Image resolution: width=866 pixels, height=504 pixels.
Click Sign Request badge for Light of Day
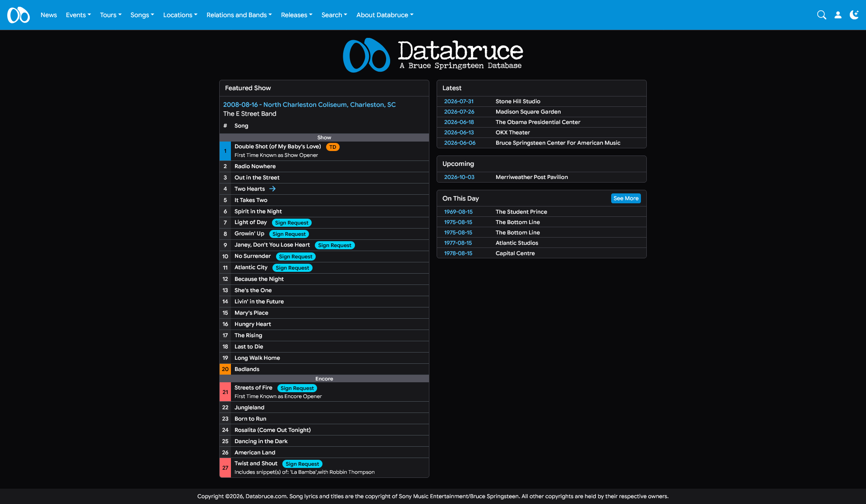coord(292,223)
